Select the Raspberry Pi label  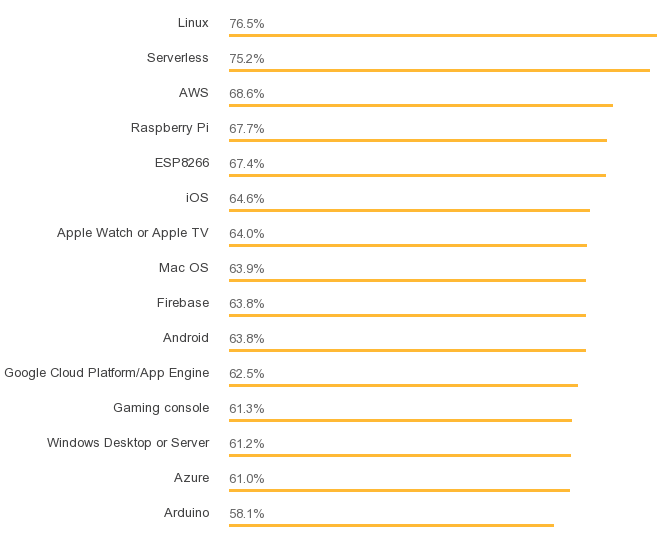click(170, 128)
